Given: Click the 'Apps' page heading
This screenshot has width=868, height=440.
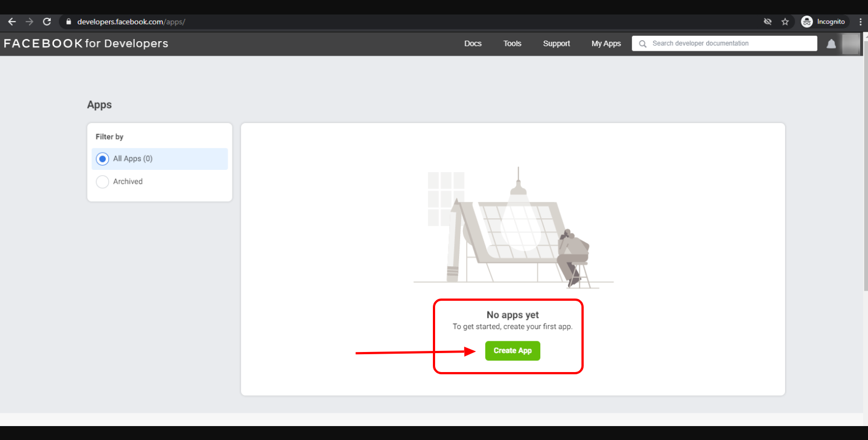Looking at the screenshot, I should pyautogui.click(x=100, y=105).
